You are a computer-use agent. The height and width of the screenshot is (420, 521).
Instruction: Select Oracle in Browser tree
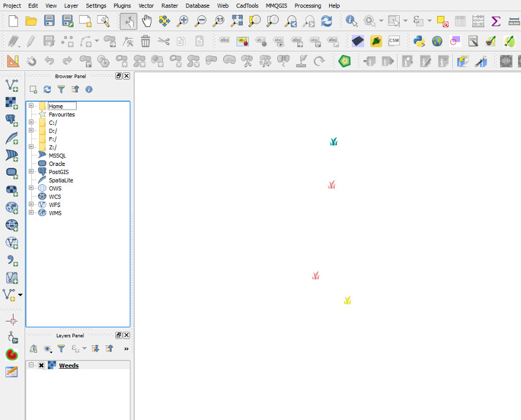tap(57, 164)
